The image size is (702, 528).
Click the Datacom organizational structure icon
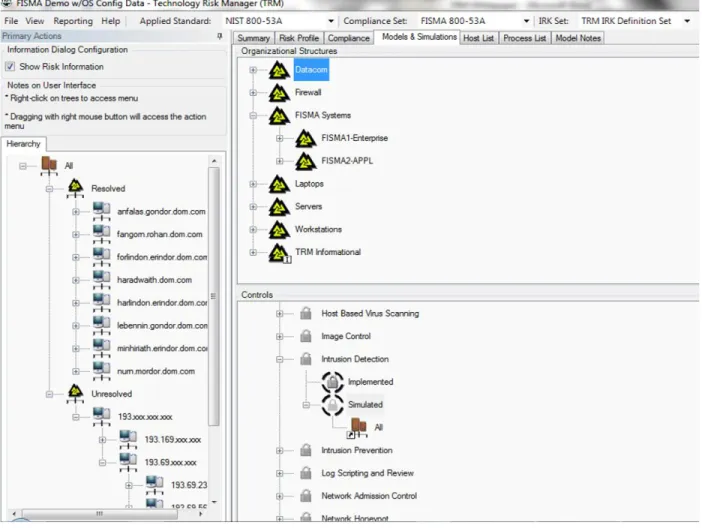point(279,70)
